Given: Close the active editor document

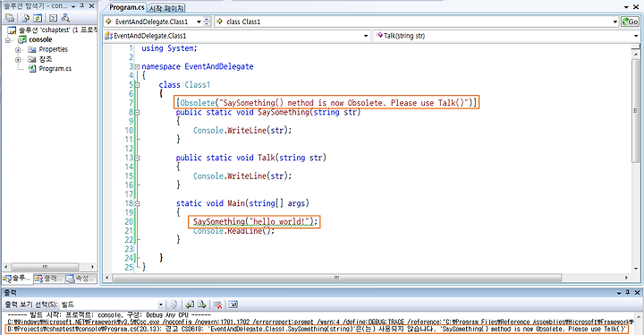Looking at the screenshot, I should click(x=636, y=7).
